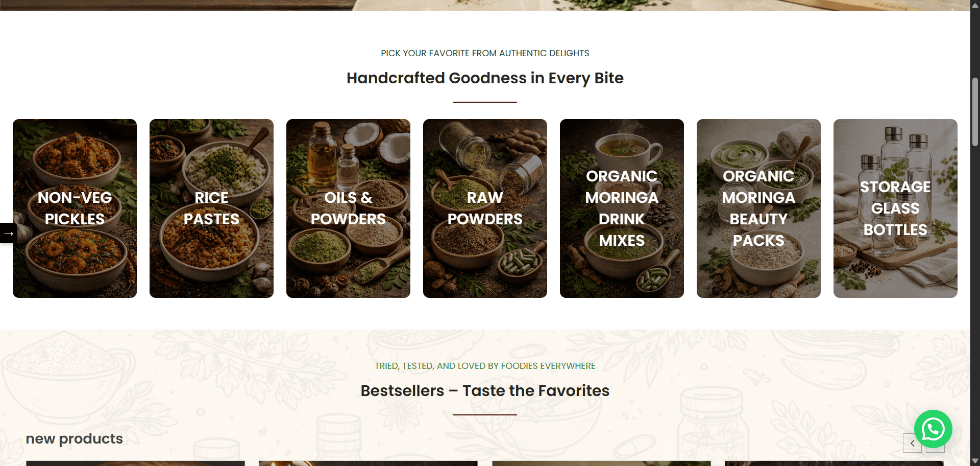Screen dimensions: 980x466
Task: Browse the Oils & Powders category
Action: 348,208
